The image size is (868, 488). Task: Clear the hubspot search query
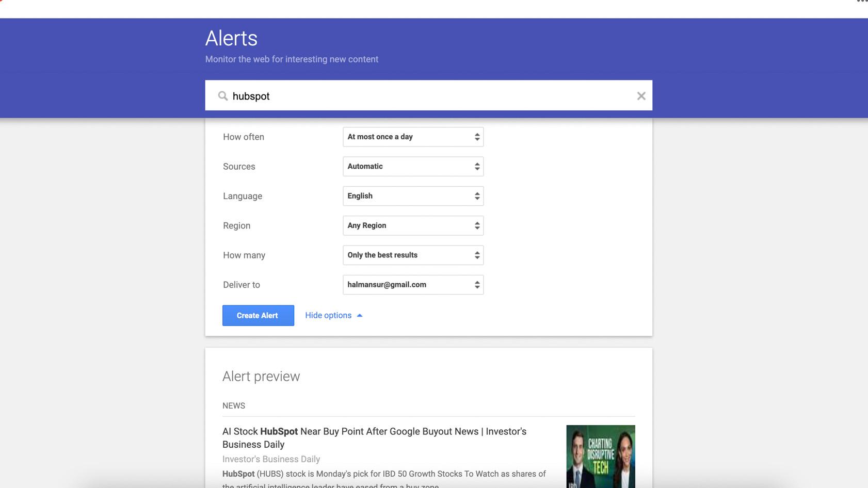(x=641, y=96)
